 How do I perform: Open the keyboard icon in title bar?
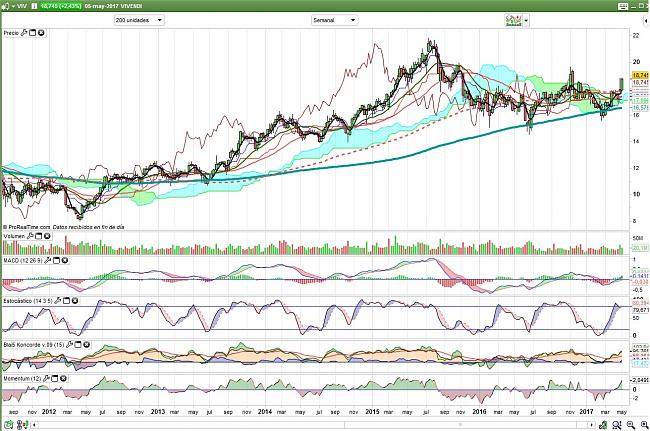pyautogui.click(x=623, y=6)
